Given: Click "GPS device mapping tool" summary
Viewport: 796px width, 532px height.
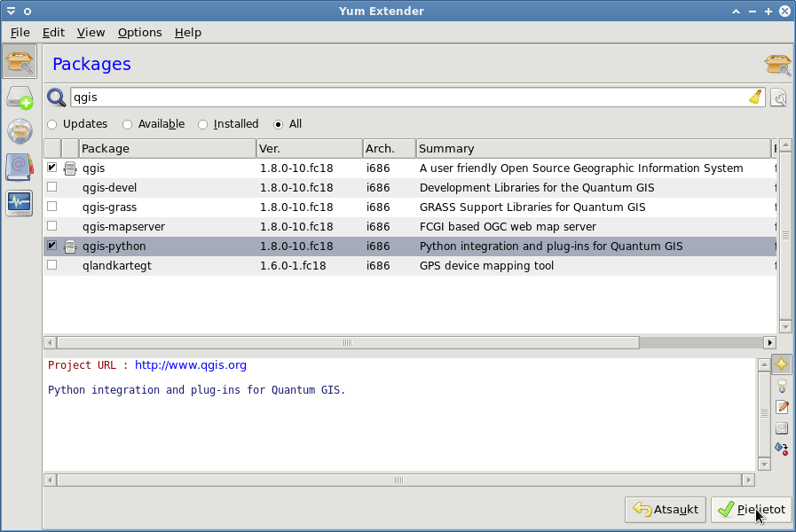Looking at the screenshot, I should 486,266.
